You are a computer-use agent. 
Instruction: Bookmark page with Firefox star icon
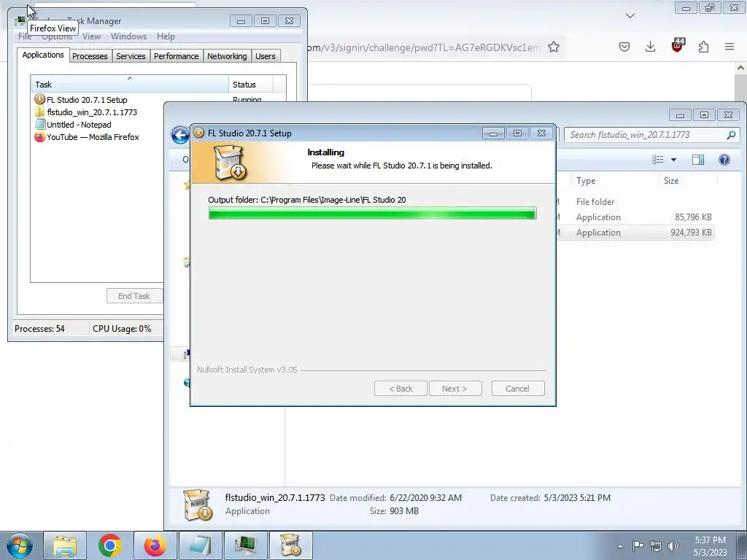click(554, 47)
